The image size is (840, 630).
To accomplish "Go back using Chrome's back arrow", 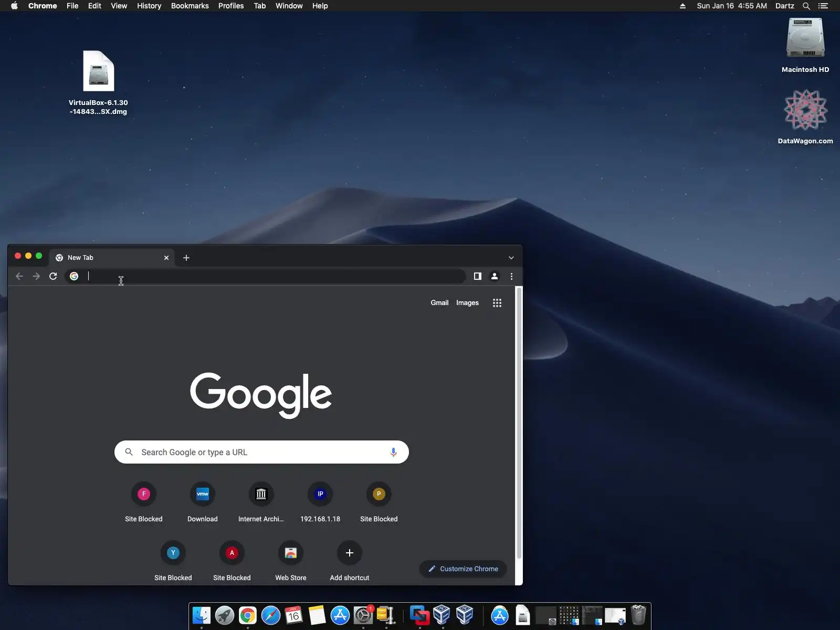I will 19,276.
